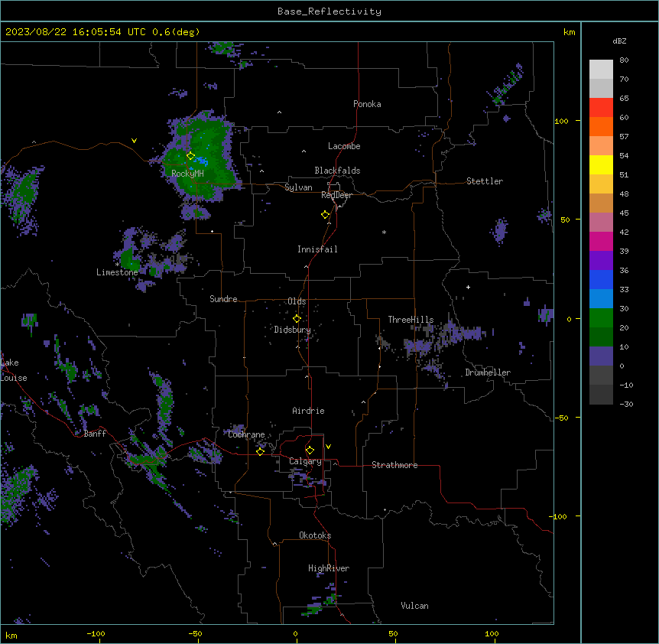Click the Airdrie city label

pyautogui.click(x=308, y=411)
